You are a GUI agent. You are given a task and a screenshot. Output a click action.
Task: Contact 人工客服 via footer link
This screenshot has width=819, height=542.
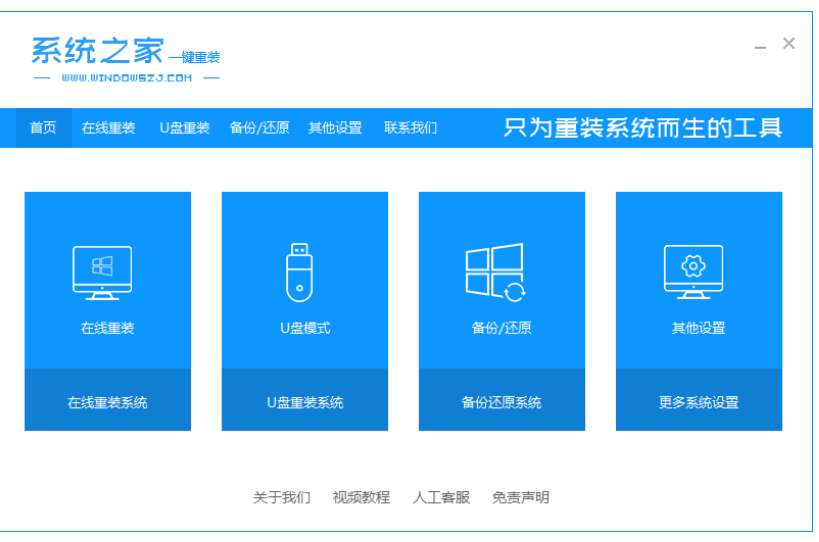441,497
